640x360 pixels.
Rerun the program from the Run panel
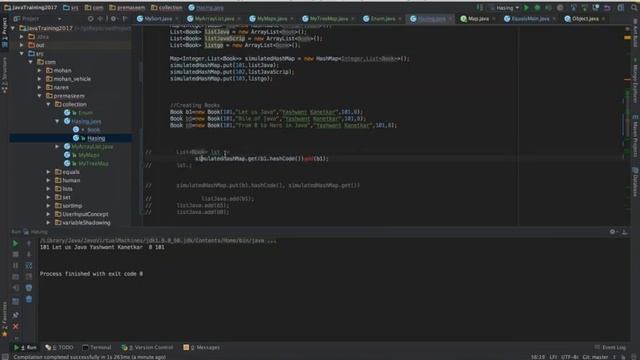pyautogui.click(x=16, y=243)
